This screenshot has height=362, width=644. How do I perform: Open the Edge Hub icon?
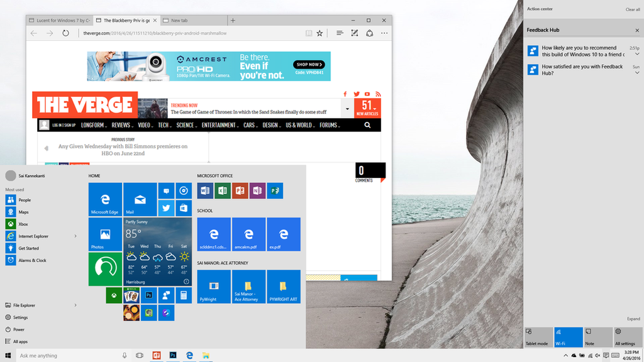(339, 33)
